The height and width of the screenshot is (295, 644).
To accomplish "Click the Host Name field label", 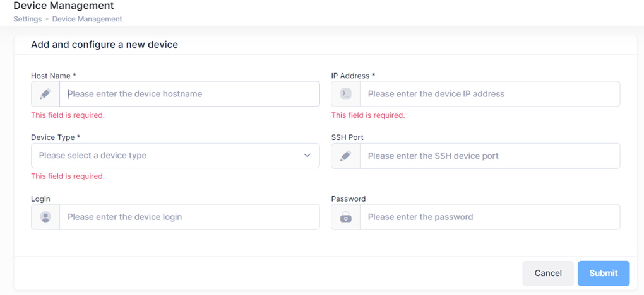I will tap(53, 76).
